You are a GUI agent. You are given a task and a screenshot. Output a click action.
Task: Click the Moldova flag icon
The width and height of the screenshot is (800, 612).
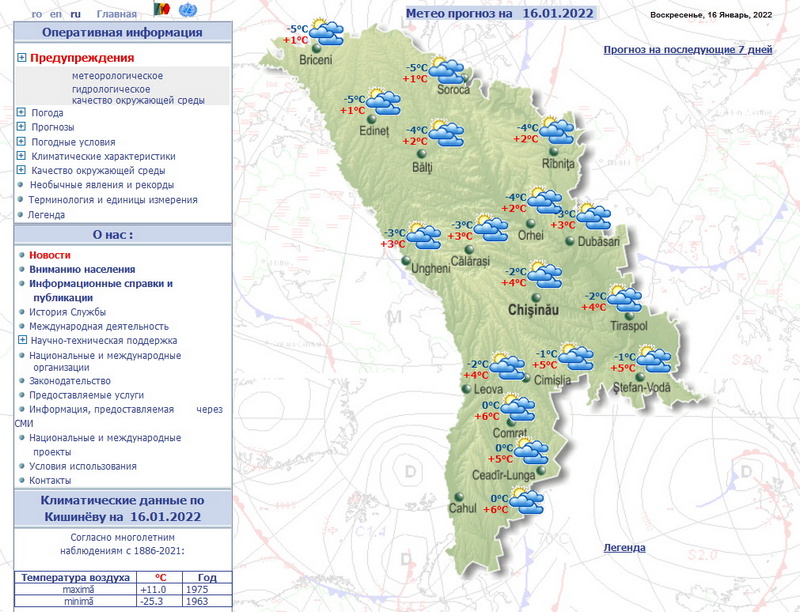160,11
